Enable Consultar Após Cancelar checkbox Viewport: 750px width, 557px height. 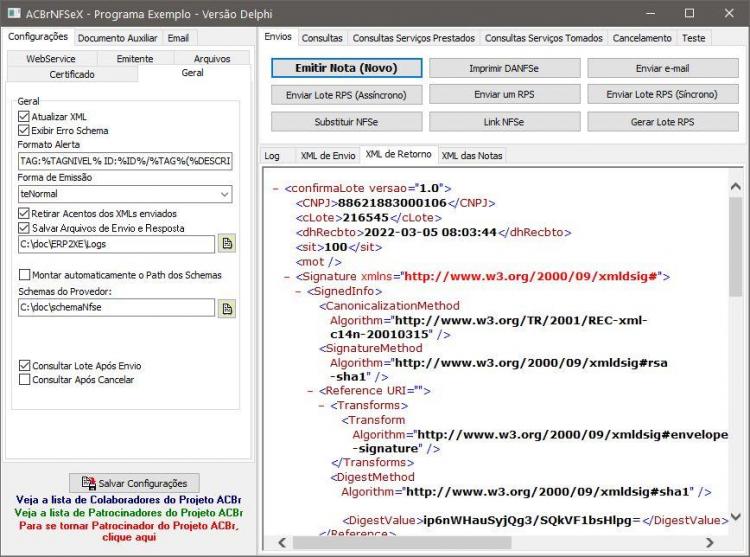24,380
